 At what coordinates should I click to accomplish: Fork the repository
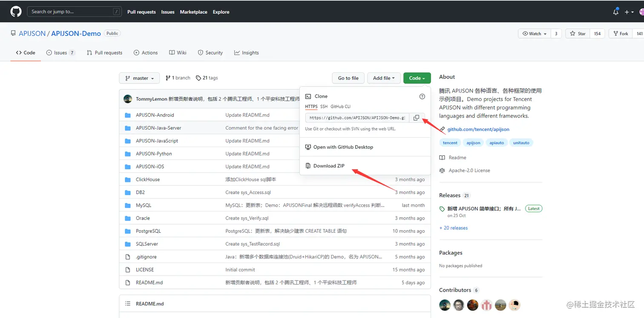click(x=620, y=34)
